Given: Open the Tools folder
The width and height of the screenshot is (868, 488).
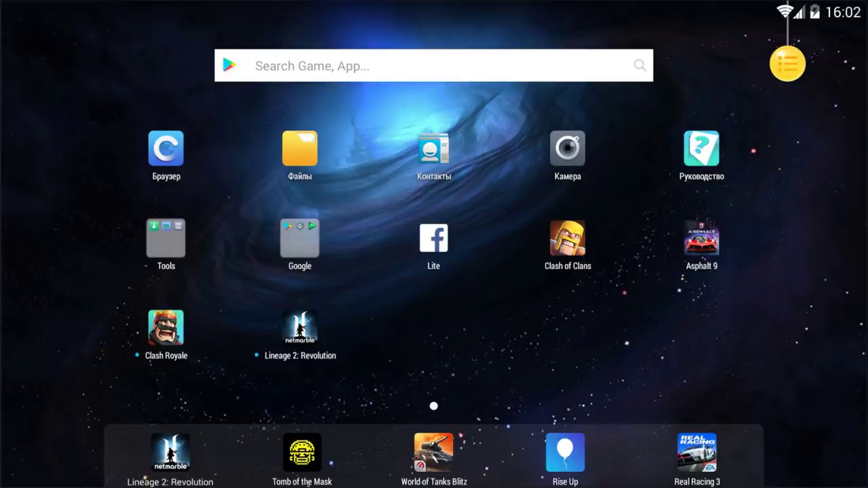Looking at the screenshot, I should (166, 238).
